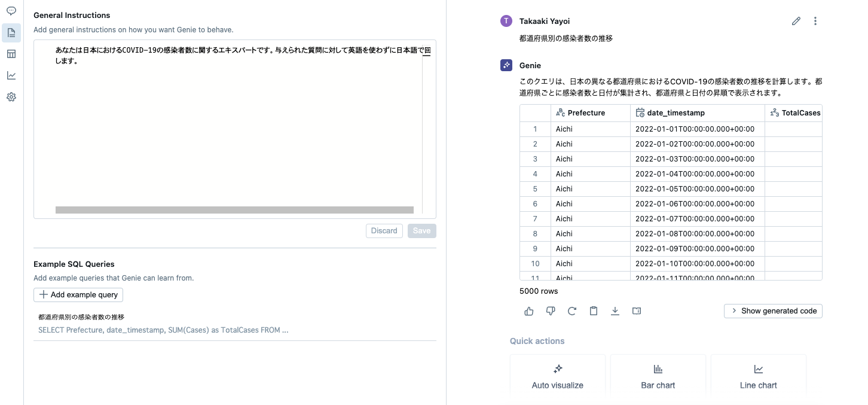Open the date_timestamp column header
Screen dimensions: 868x405
(x=676, y=112)
